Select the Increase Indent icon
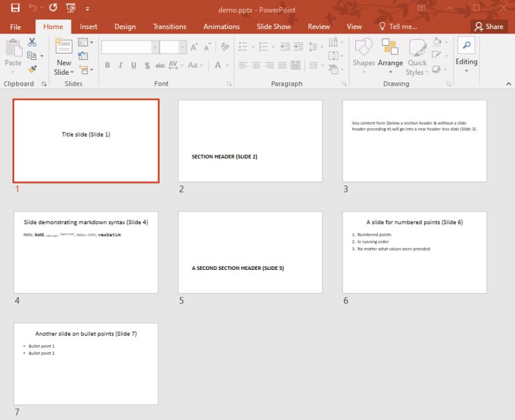The width and height of the screenshot is (515, 420). click(x=297, y=46)
